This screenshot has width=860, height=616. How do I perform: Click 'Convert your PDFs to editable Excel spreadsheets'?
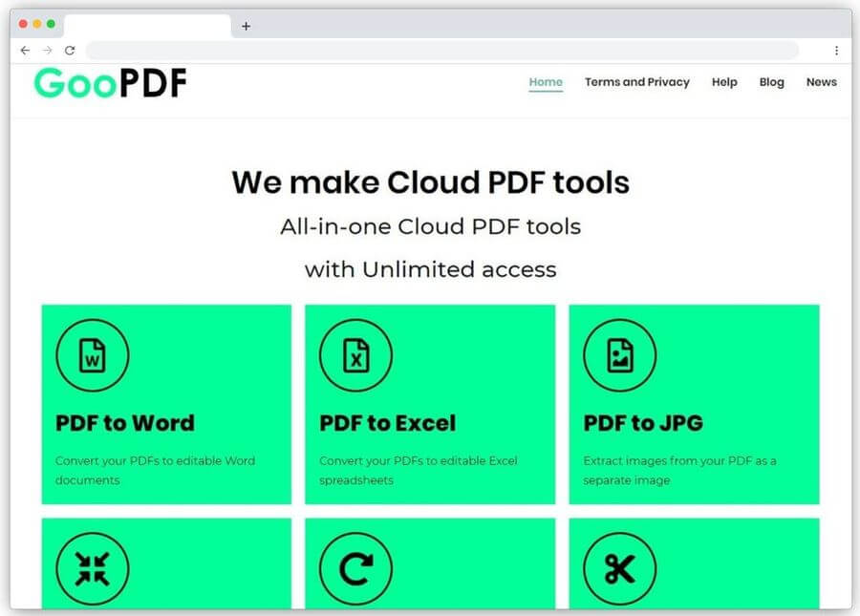tap(419, 470)
